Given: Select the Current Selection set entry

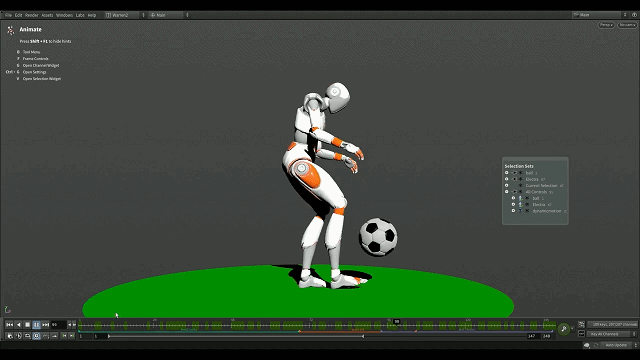Looking at the screenshot, I should [x=541, y=186].
